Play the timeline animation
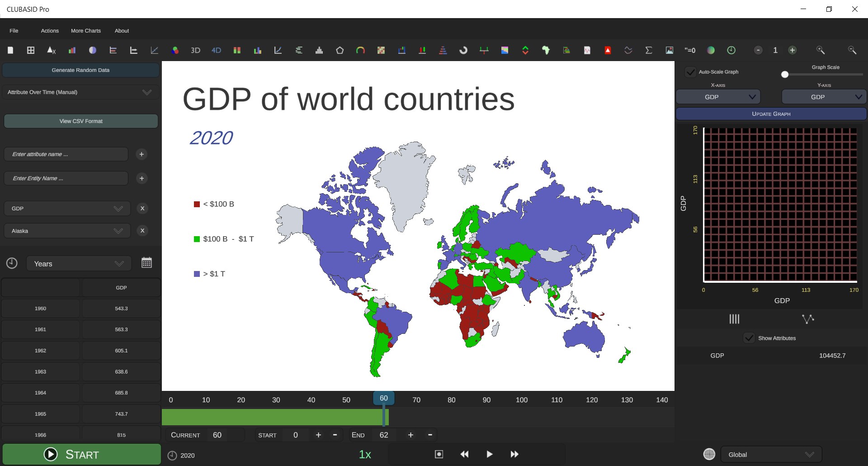The image size is (868, 466). click(489, 454)
